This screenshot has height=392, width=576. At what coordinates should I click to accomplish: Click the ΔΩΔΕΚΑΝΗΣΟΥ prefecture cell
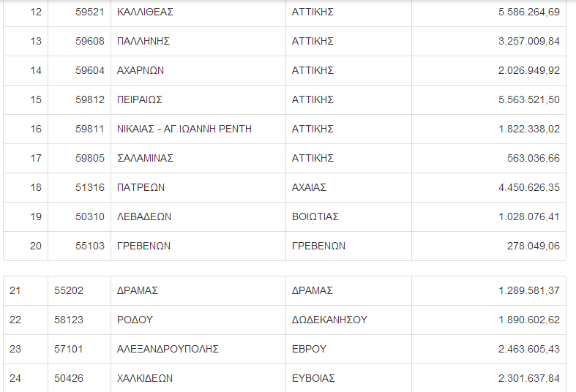click(x=329, y=320)
